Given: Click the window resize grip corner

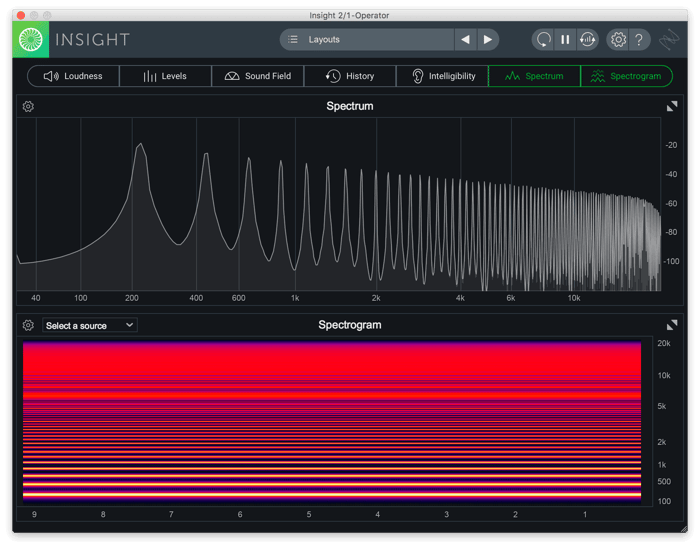Looking at the screenshot, I should pos(684,529).
